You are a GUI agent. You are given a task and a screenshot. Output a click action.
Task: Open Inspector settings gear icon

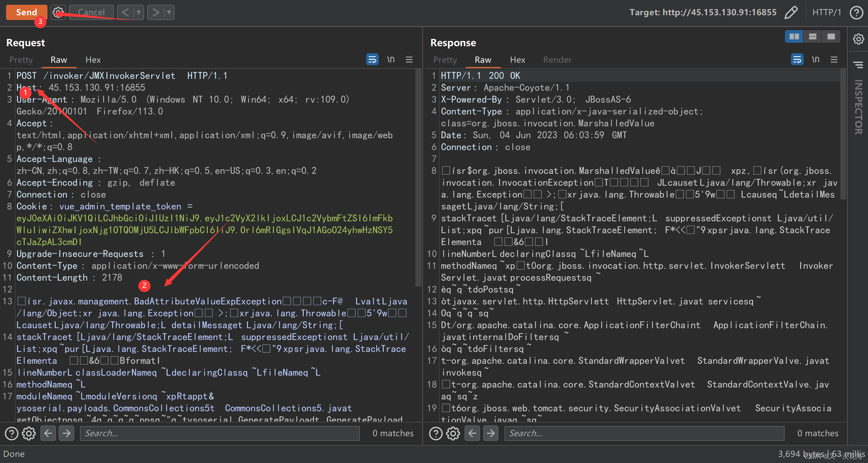click(859, 39)
